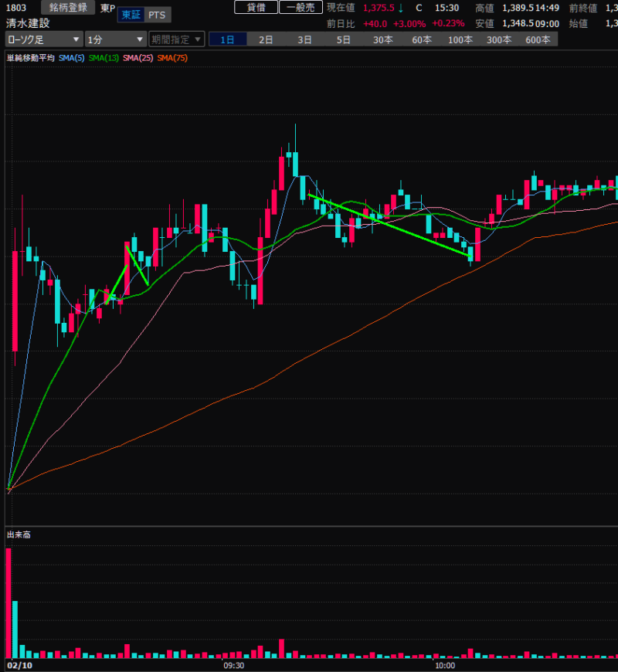Click the SMA(75) legend label
The width and height of the screenshot is (618, 672).
tap(174, 58)
